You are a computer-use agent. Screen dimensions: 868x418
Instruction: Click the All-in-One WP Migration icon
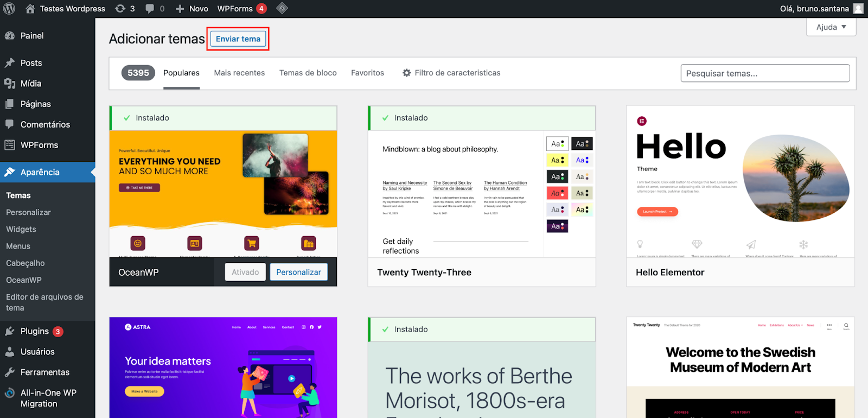[x=10, y=393]
